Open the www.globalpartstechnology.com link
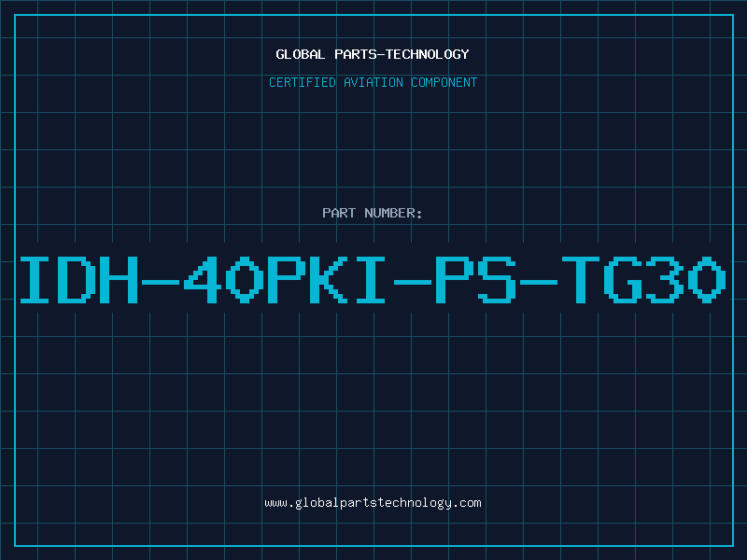The width and height of the screenshot is (747, 560). tap(373, 503)
